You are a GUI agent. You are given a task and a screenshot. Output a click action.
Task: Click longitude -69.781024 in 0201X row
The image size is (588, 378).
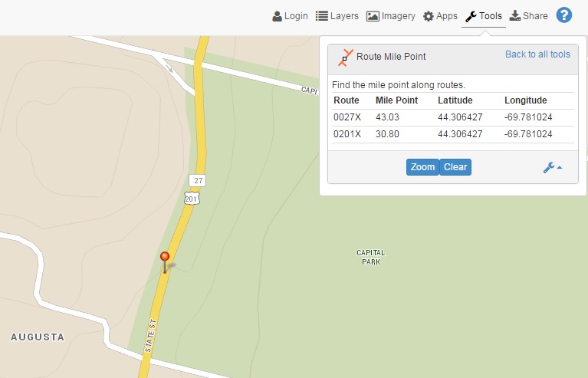528,134
